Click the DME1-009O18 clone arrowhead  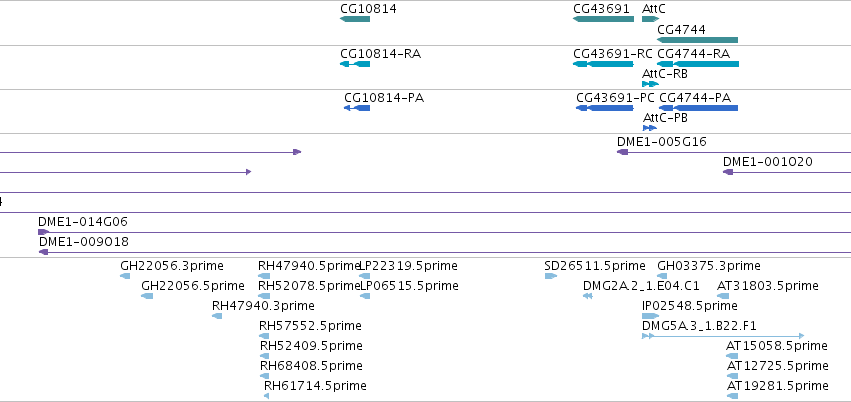pos(43,252)
